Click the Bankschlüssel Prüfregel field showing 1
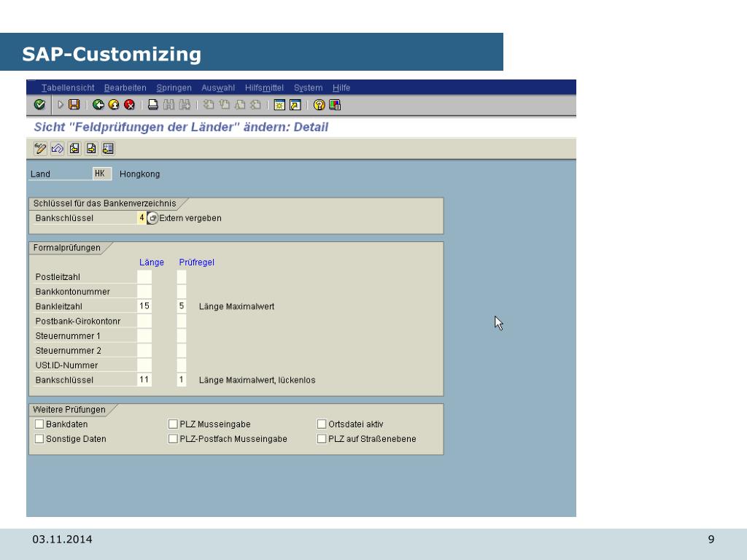Viewport: 747px width, 560px height. pyautogui.click(x=182, y=380)
